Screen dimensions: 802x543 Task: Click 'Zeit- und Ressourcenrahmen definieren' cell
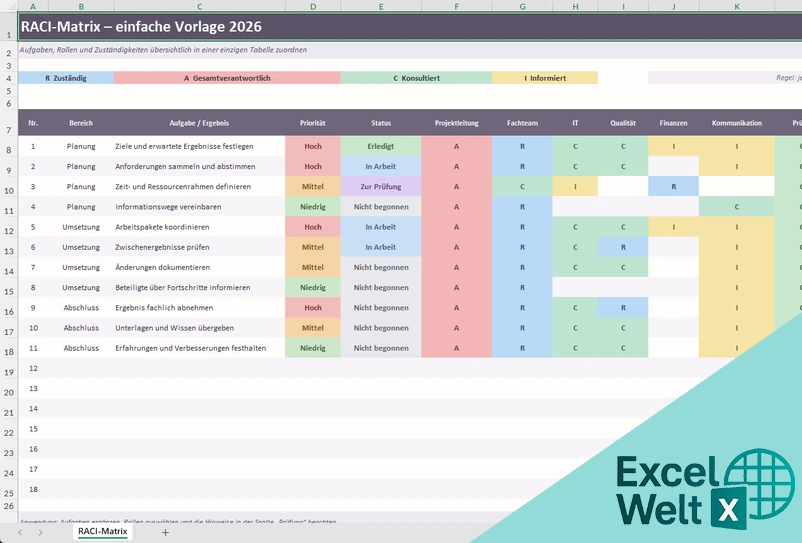[x=199, y=187]
